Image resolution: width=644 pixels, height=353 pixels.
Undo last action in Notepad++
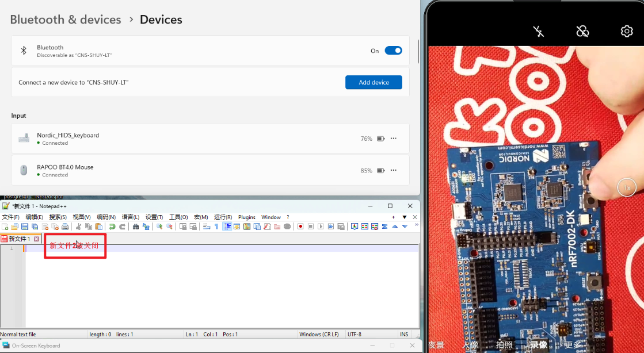click(112, 227)
